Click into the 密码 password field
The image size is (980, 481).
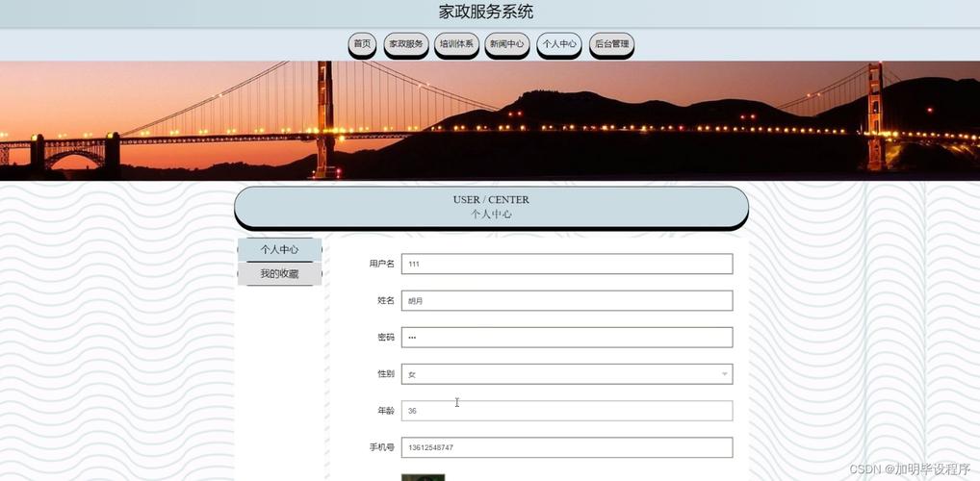coord(566,338)
